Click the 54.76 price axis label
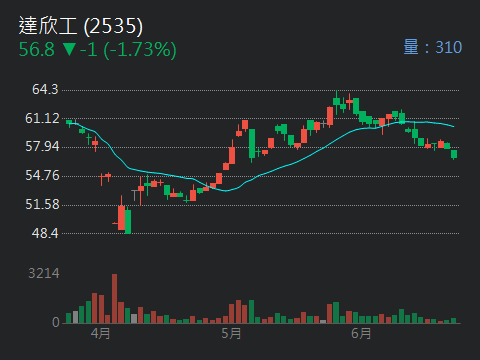This screenshot has height=360, width=480. 42,175
